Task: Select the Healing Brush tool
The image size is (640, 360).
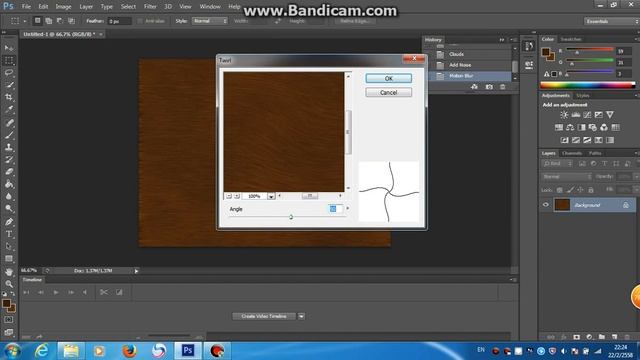Action: [9, 122]
